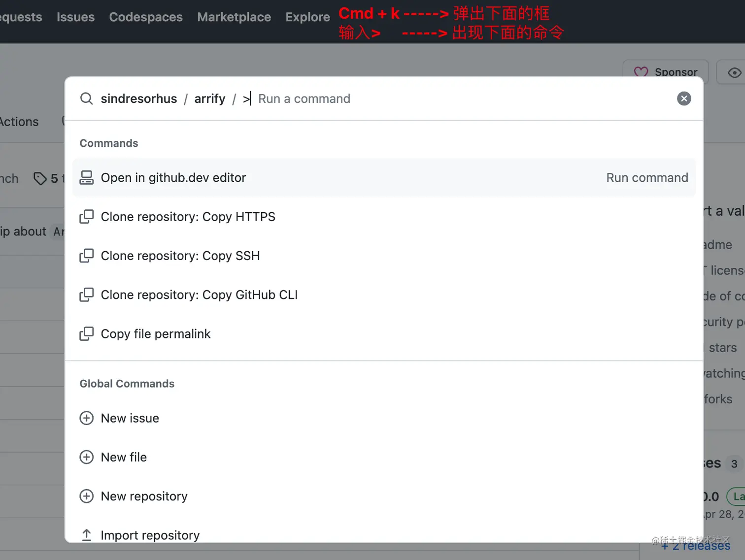Click the plus icon beside New file
This screenshot has height=560, width=745.
coord(86,457)
